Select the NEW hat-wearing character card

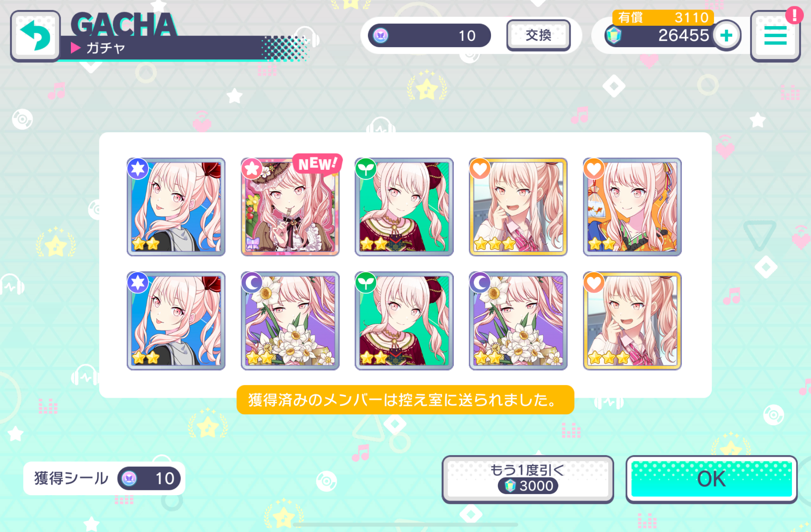[x=290, y=207]
